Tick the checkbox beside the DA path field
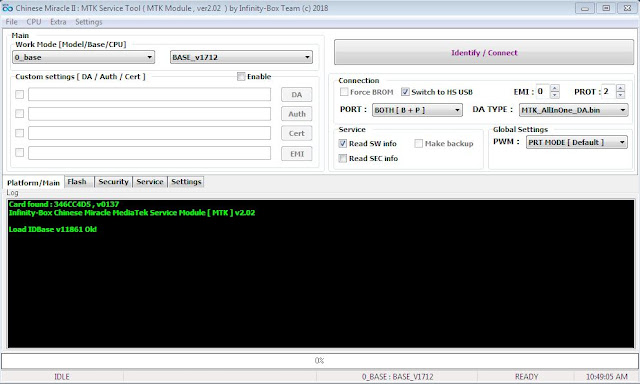 coord(19,94)
